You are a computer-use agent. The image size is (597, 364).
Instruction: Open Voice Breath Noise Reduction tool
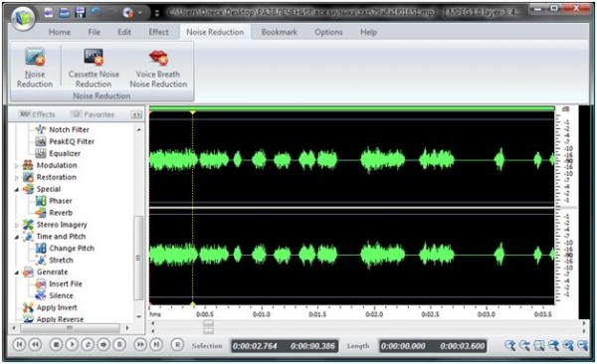tap(158, 68)
